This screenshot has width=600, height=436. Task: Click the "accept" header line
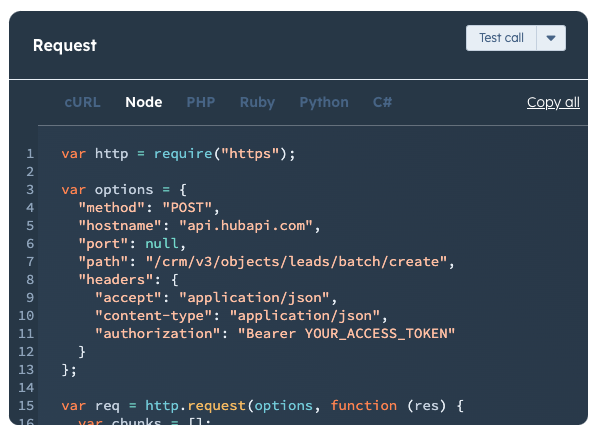pyautogui.click(x=216, y=298)
